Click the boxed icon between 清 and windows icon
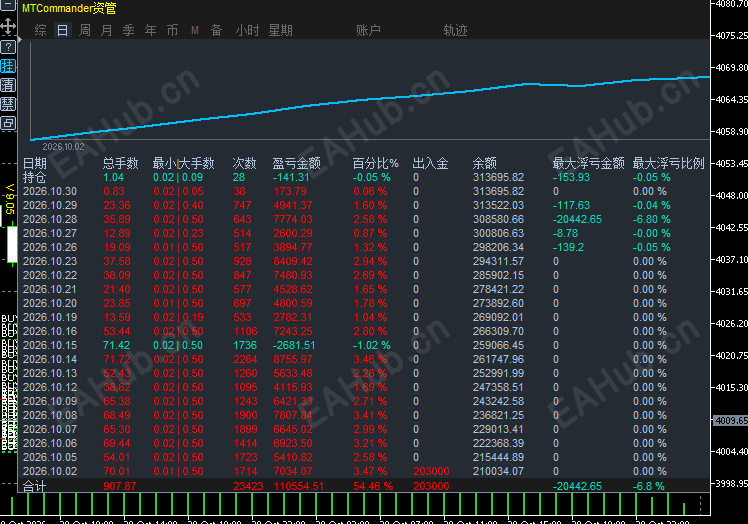 (8, 105)
